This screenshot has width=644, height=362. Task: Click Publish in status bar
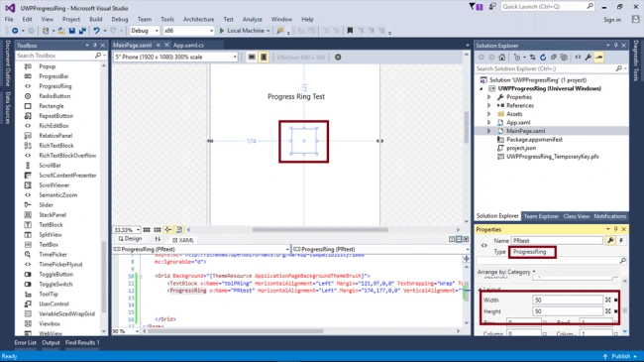point(620,356)
